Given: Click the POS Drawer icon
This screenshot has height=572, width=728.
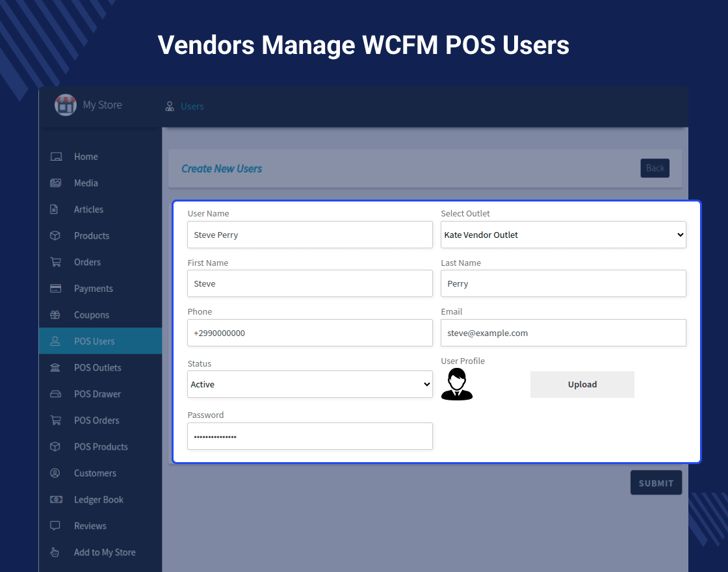Looking at the screenshot, I should click(x=55, y=394).
